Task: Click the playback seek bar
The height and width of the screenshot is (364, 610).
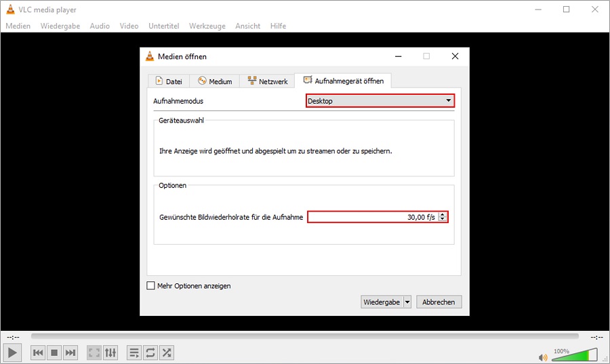Action: pyautogui.click(x=304, y=336)
